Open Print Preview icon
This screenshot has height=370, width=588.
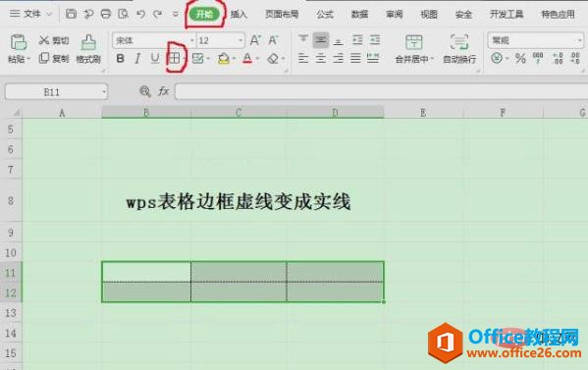(x=123, y=15)
